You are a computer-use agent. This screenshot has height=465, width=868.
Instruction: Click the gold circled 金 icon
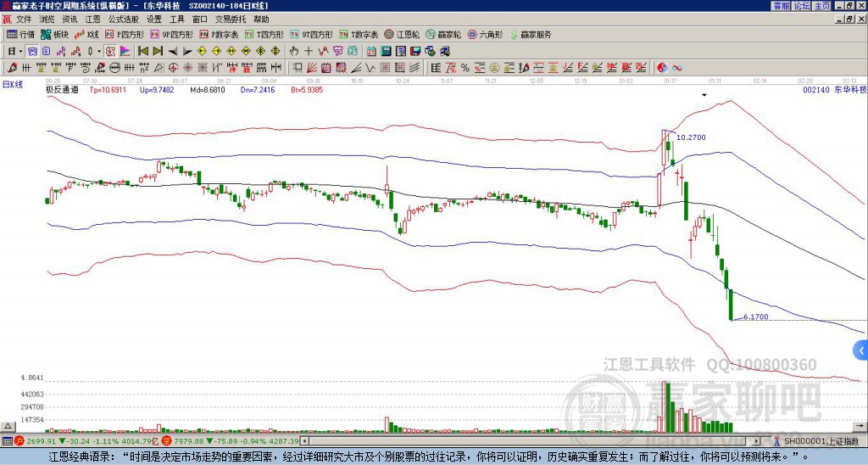(494, 68)
